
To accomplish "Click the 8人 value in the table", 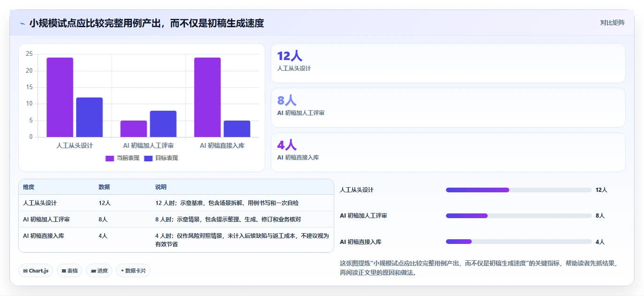I will [103, 220].
